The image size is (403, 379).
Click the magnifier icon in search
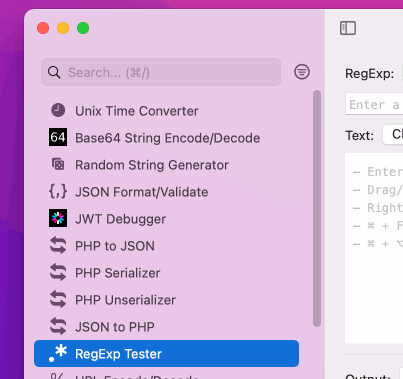[x=54, y=72]
